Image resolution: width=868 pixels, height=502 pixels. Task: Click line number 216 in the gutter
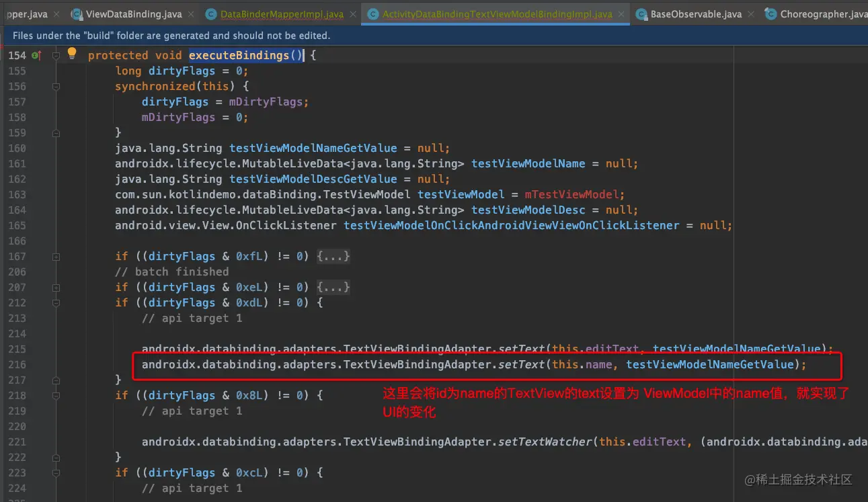pos(17,364)
